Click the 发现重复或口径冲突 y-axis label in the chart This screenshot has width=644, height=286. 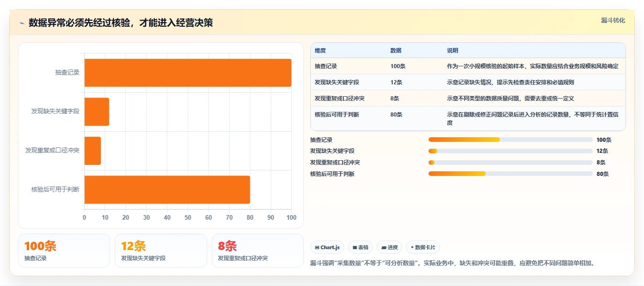tap(52, 151)
